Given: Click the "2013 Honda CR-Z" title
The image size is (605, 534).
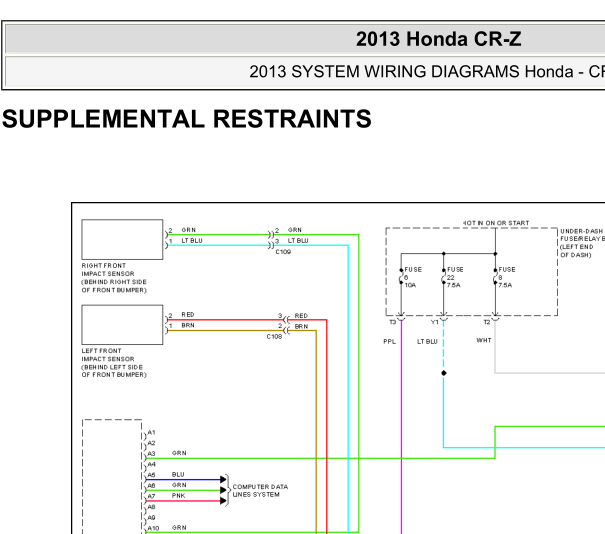Looking at the screenshot, I should click(438, 39).
